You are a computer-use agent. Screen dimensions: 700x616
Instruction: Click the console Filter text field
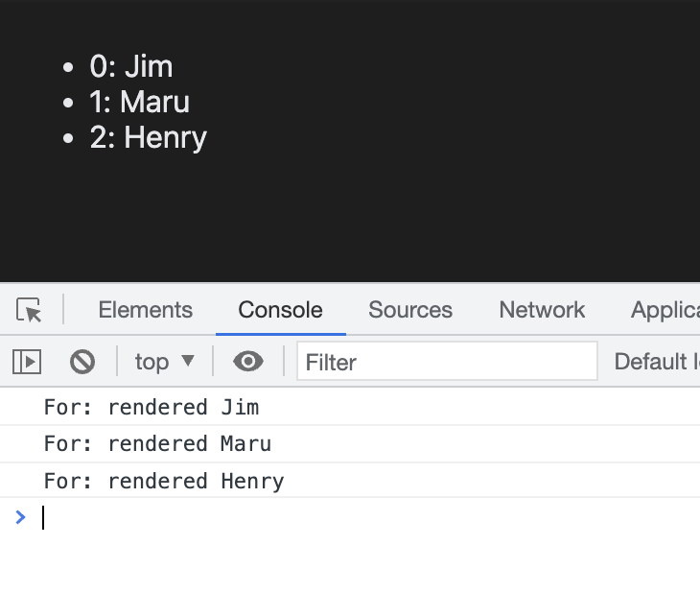[447, 362]
